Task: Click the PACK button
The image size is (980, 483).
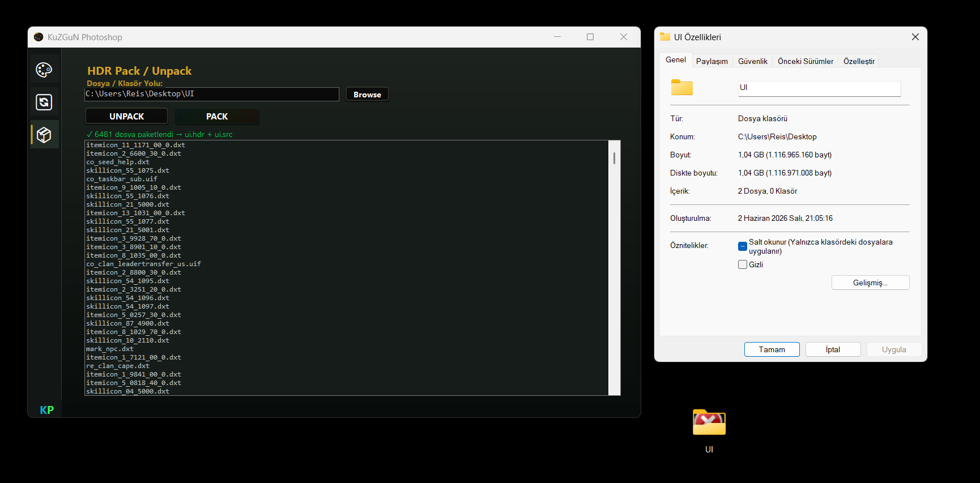Action: tap(217, 116)
